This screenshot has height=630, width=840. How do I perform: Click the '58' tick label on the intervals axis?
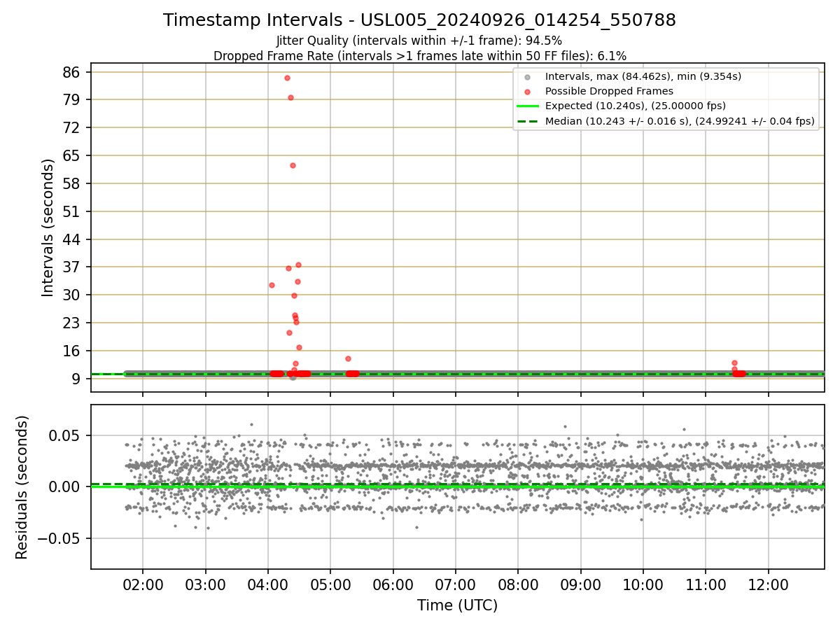[x=71, y=183]
